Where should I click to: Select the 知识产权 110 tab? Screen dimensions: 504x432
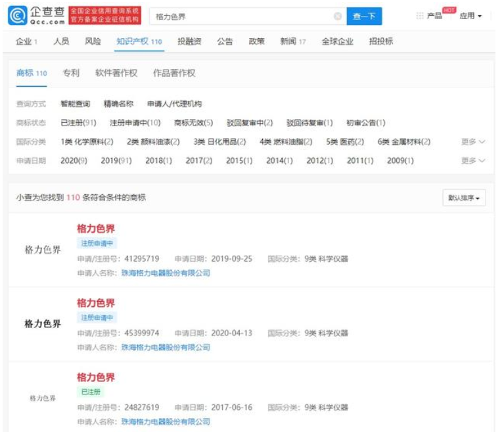pos(139,41)
